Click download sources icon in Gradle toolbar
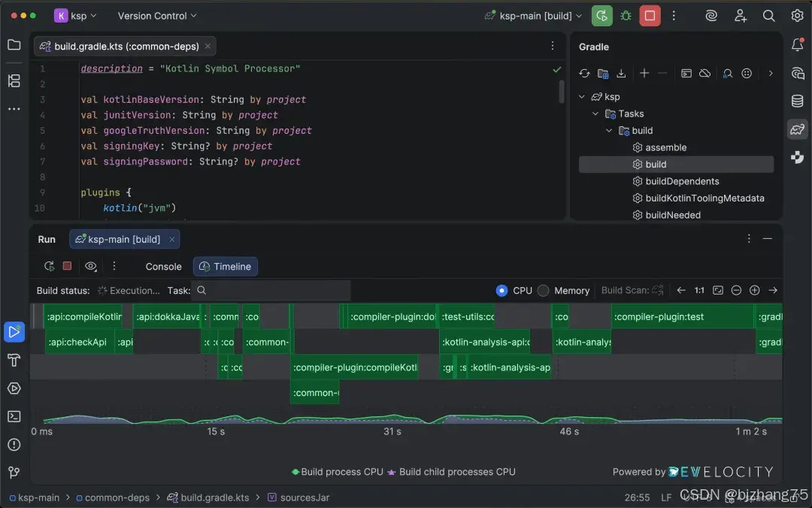 coord(621,74)
